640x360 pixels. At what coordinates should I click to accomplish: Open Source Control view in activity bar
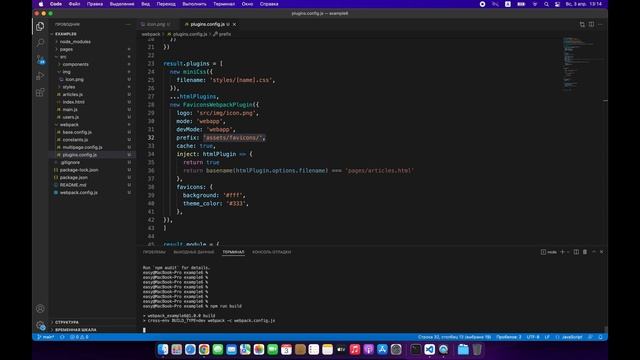click(40, 60)
